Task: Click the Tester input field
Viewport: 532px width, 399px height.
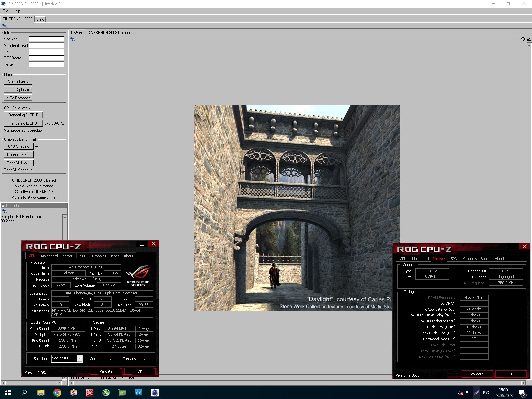Action: tap(46, 64)
